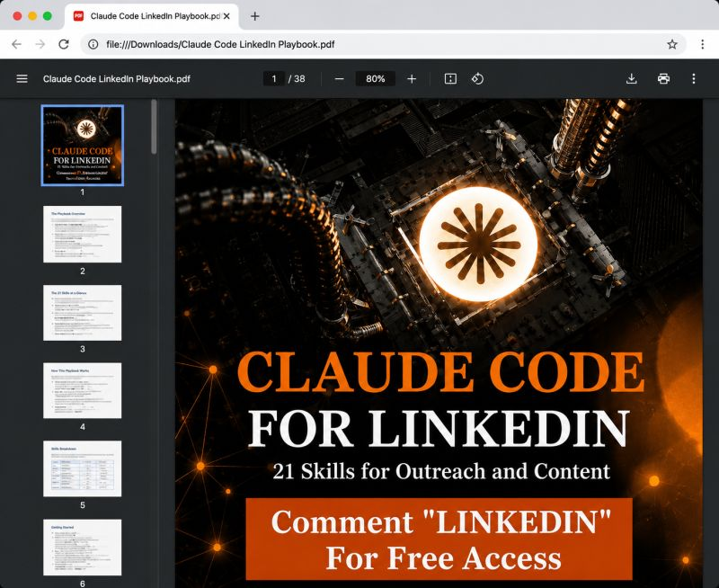719x588 pixels.
Task: Click the address bar URL field
Action: click(x=383, y=44)
